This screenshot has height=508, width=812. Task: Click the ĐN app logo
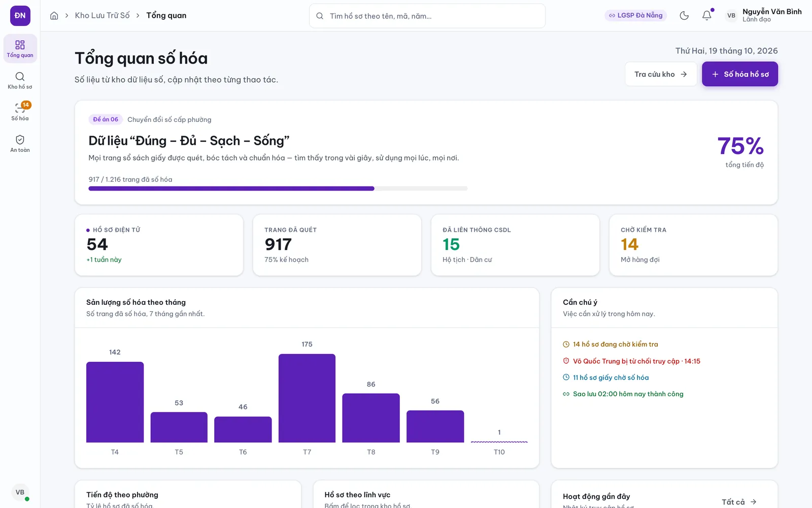[20, 16]
